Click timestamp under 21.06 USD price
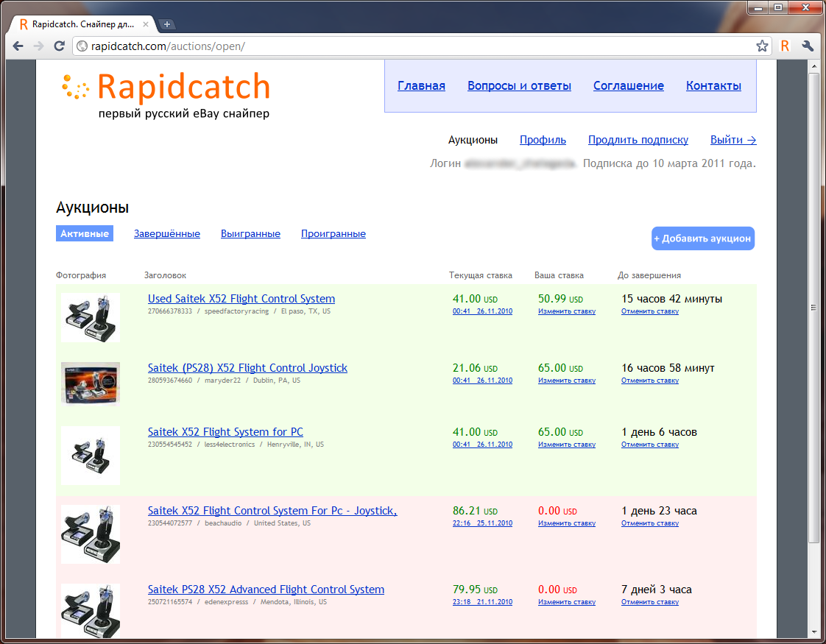Image resolution: width=826 pixels, height=644 pixels. pyautogui.click(x=482, y=381)
